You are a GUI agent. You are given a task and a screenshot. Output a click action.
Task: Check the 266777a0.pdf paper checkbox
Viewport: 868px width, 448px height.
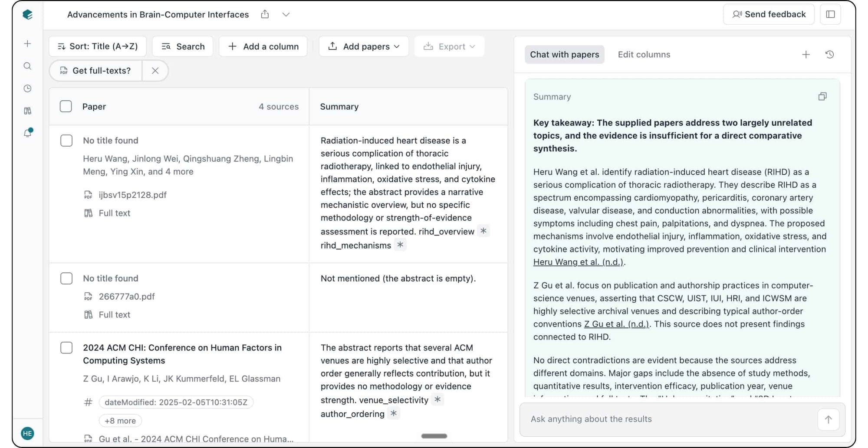66,278
